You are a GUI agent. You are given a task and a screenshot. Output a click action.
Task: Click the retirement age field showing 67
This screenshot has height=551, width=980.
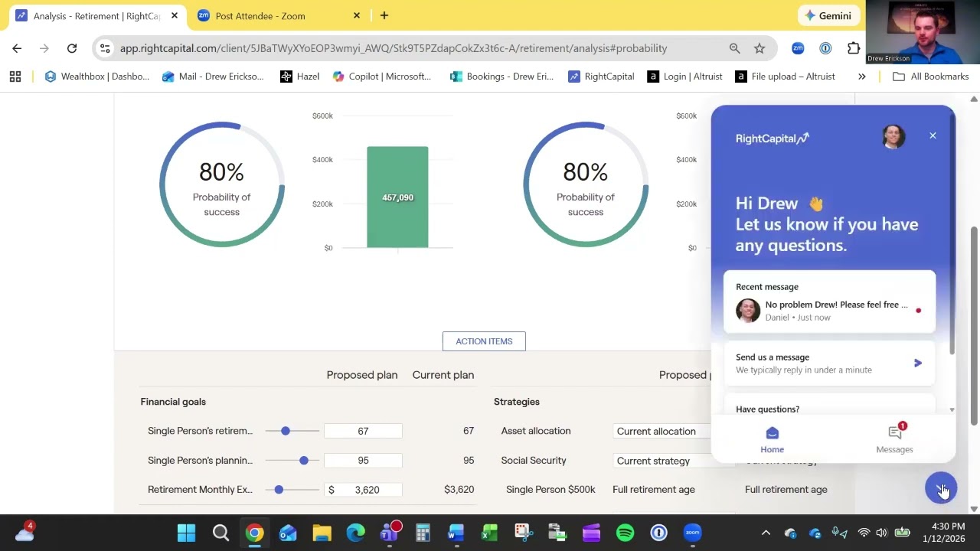point(363,432)
